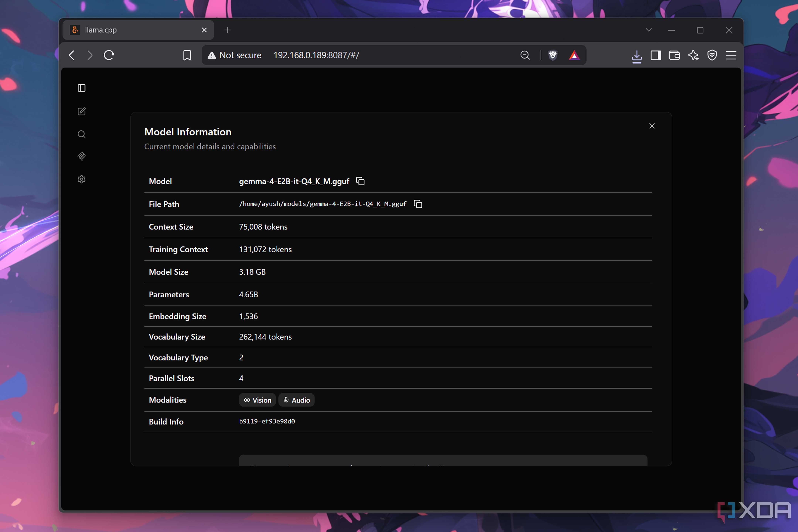
Task: Click the Parallel Slots label
Action: coord(172,378)
